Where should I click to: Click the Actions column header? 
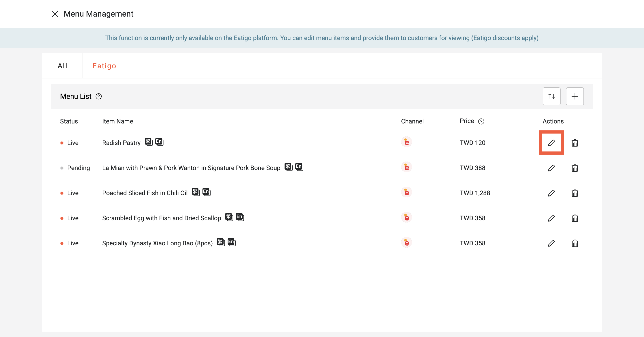point(553,121)
